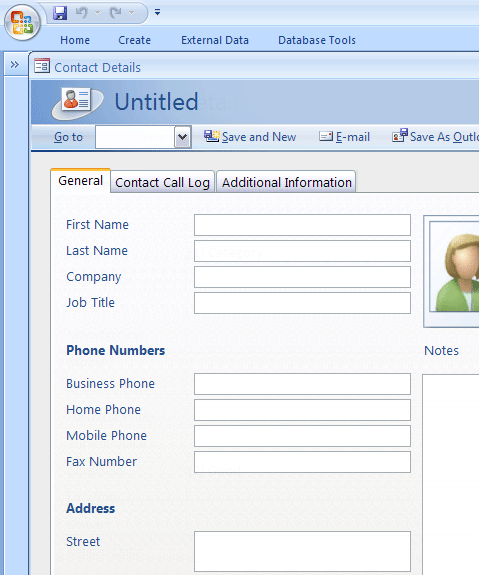
Task: Choose Save As Outlook contact
Action: (444, 137)
